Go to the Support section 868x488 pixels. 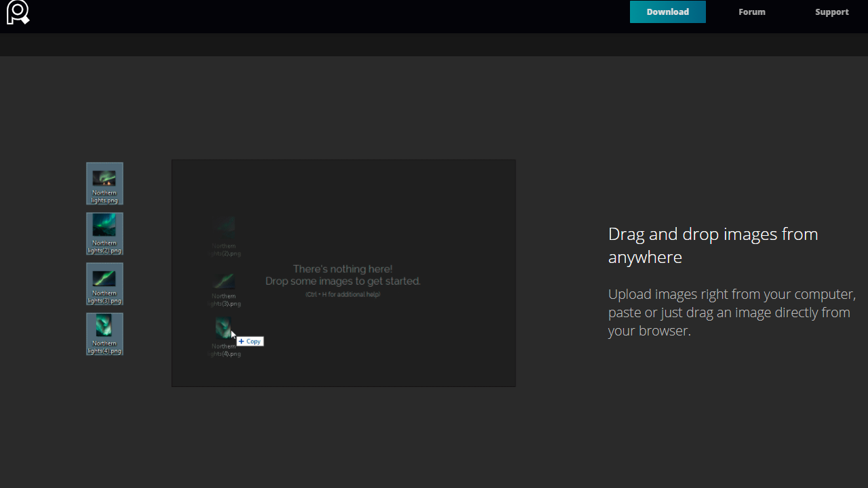tap(831, 12)
